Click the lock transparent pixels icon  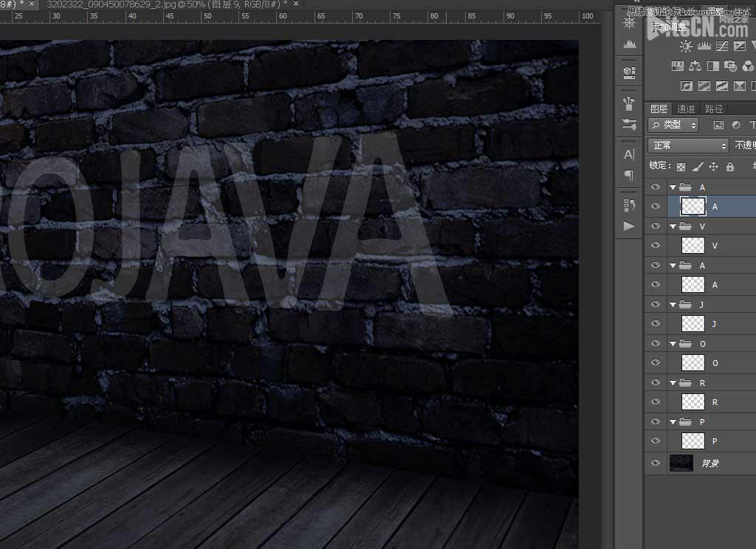681,167
